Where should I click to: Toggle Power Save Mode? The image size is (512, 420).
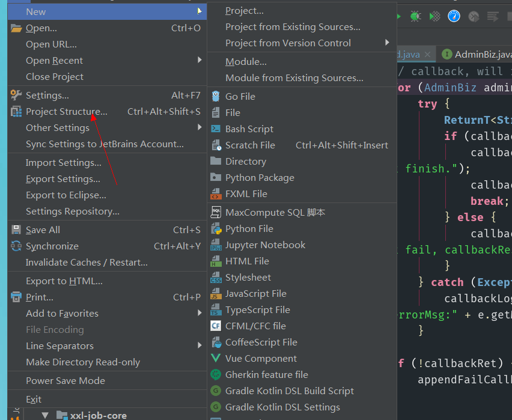(107, 380)
